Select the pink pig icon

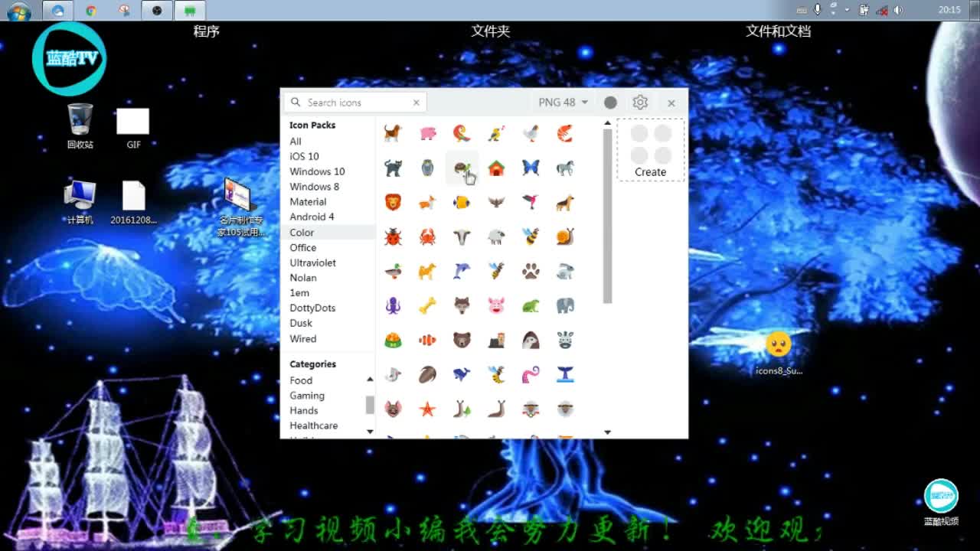(x=427, y=134)
